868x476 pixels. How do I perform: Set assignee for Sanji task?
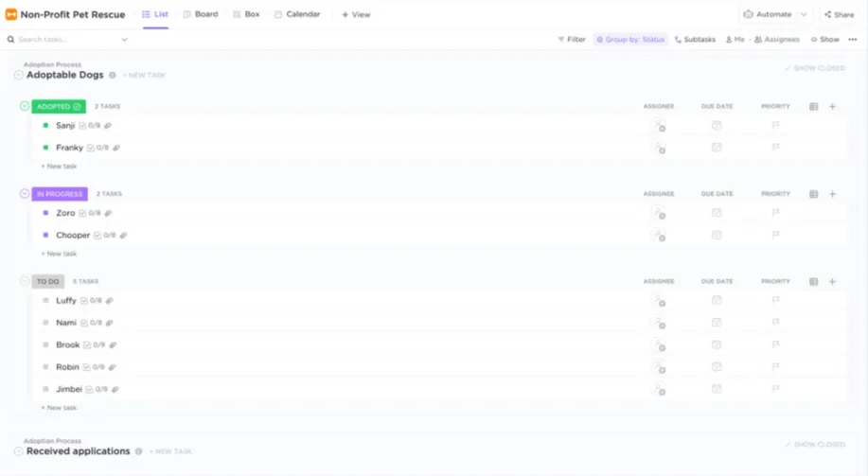coord(659,126)
